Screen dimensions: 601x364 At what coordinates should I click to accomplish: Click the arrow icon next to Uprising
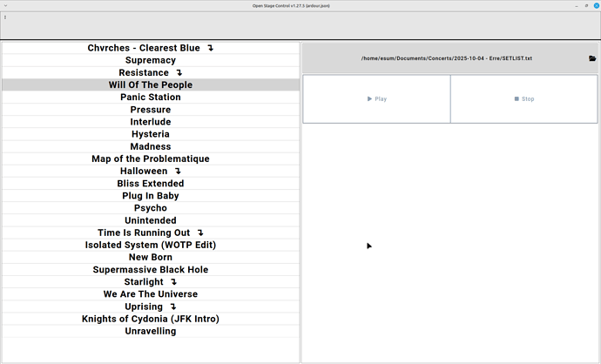[x=173, y=307]
